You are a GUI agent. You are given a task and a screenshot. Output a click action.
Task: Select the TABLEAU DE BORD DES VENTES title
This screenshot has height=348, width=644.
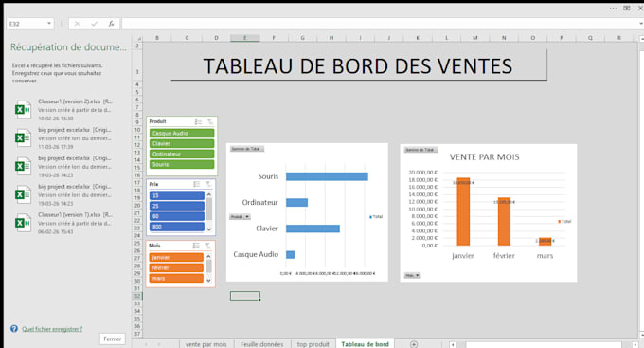coord(358,66)
